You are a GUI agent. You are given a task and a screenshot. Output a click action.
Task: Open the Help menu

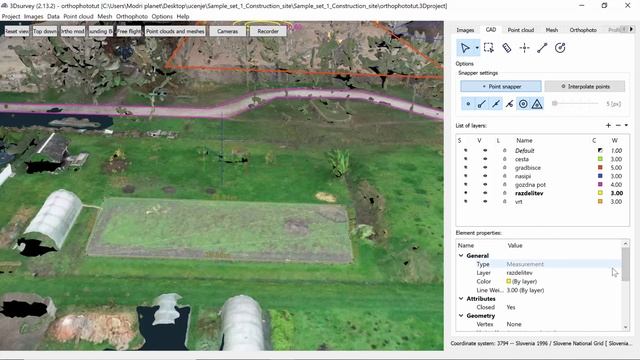(x=182, y=16)
